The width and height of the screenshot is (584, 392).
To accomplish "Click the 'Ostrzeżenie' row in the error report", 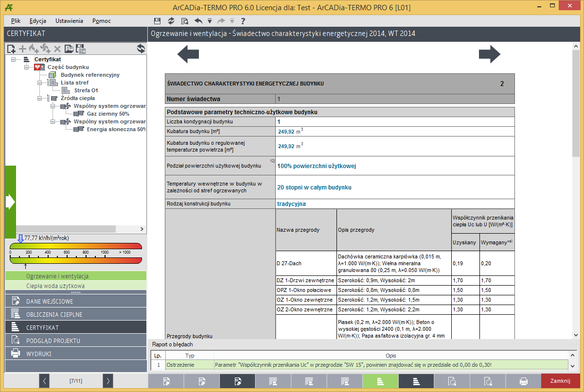I will point(360,364).
